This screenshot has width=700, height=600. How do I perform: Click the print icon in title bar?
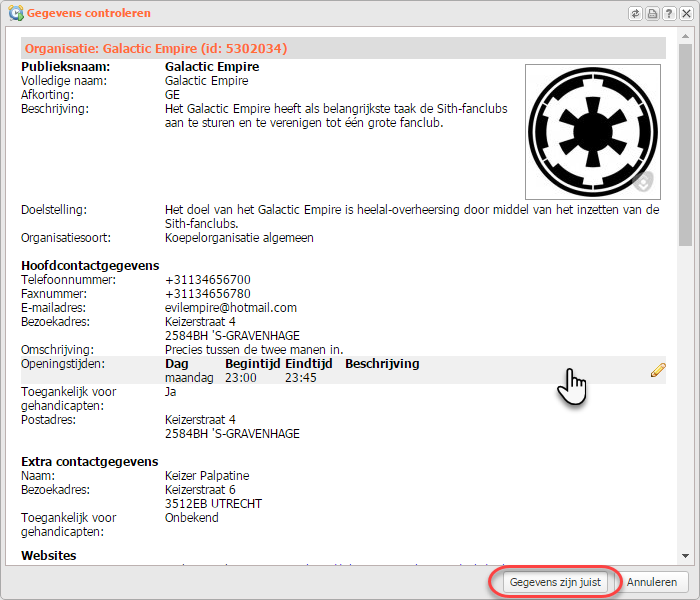tap(652, 13)
